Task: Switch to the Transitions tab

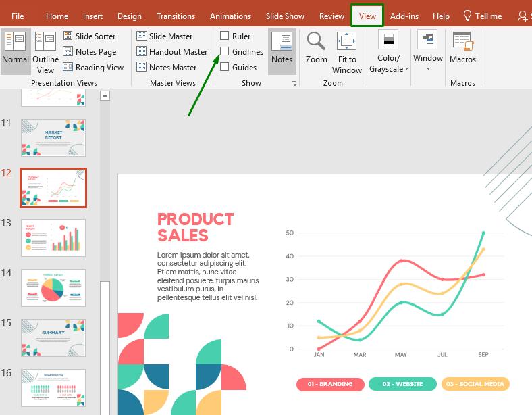Action: coord(176,16)
